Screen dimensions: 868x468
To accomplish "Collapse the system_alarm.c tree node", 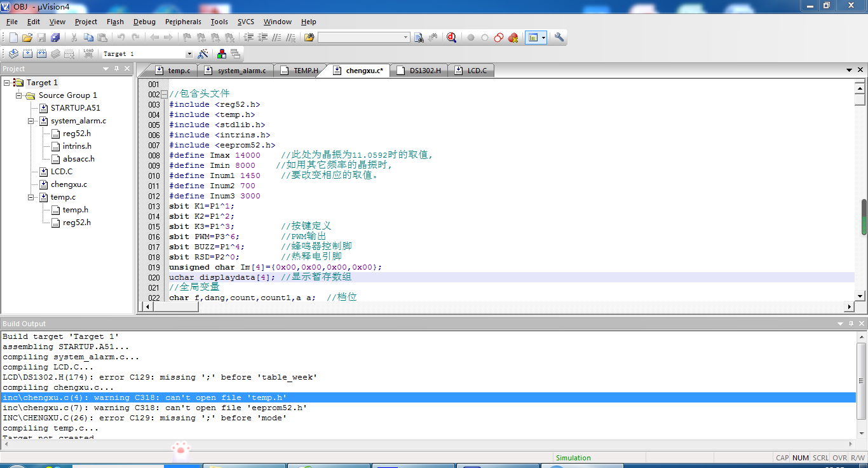I will (31, 121).
